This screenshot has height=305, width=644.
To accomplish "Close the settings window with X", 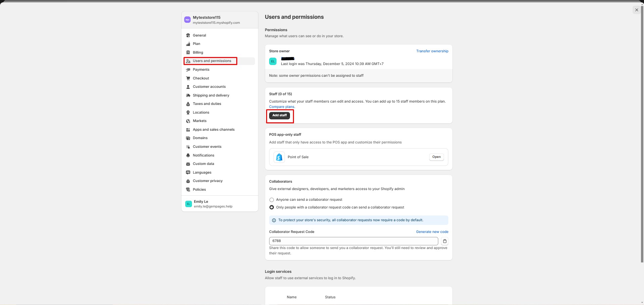I will [x=637, y=10].
